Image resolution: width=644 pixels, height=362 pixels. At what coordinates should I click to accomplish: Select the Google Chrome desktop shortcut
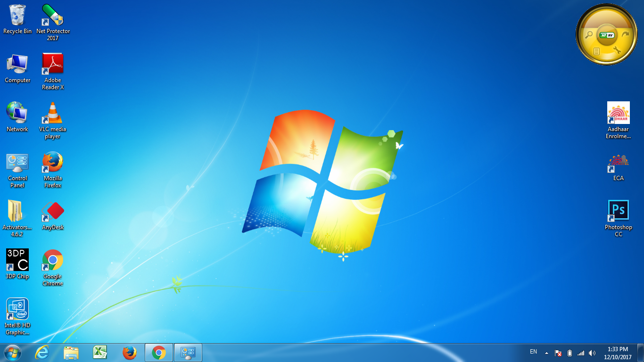pos(53,267)
